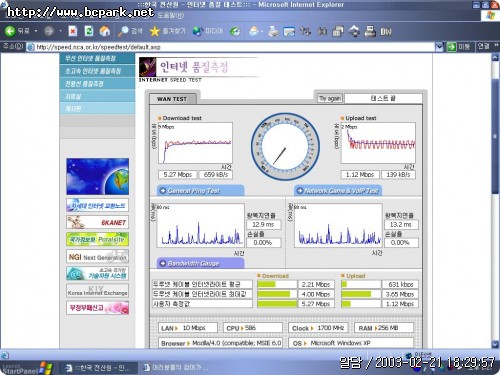Click the pink flower banner

[x=97, y=308]
